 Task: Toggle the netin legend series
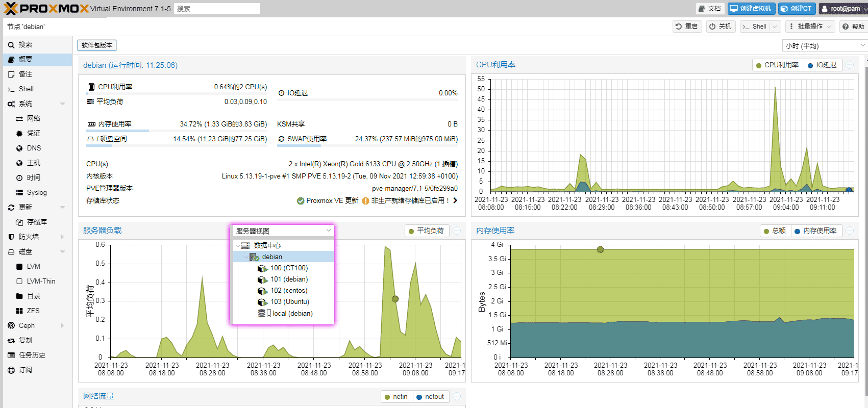click(x=396, y=396)
